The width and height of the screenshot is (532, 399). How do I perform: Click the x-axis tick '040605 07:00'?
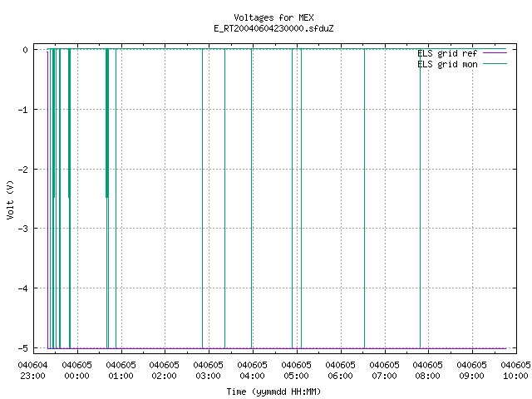[x=384, y=371]
